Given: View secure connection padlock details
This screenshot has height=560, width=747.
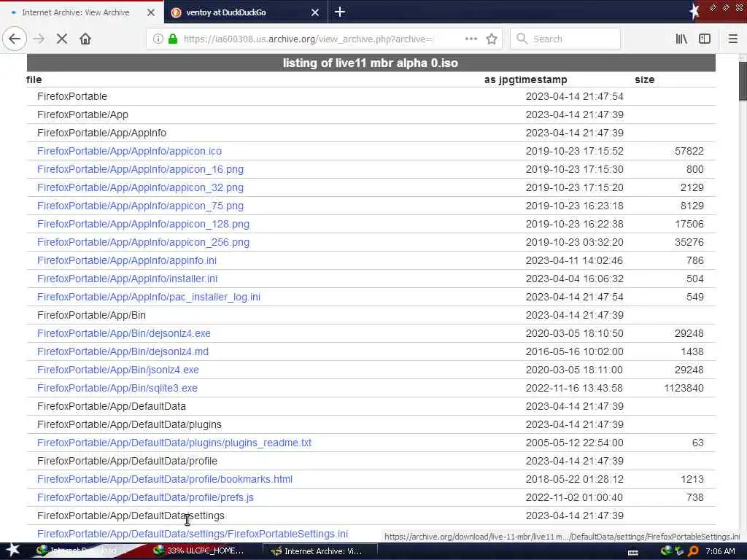Looking at the screenshot, I should pos(173,39).
